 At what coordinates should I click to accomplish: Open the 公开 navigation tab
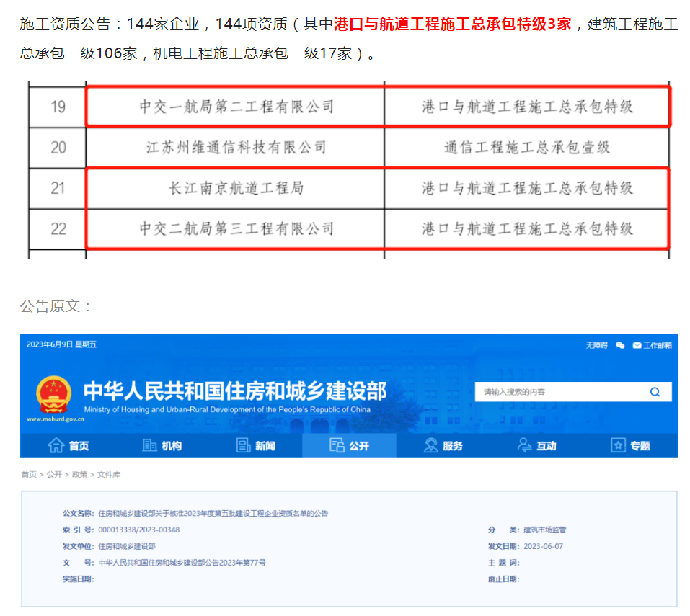[349, 445]
